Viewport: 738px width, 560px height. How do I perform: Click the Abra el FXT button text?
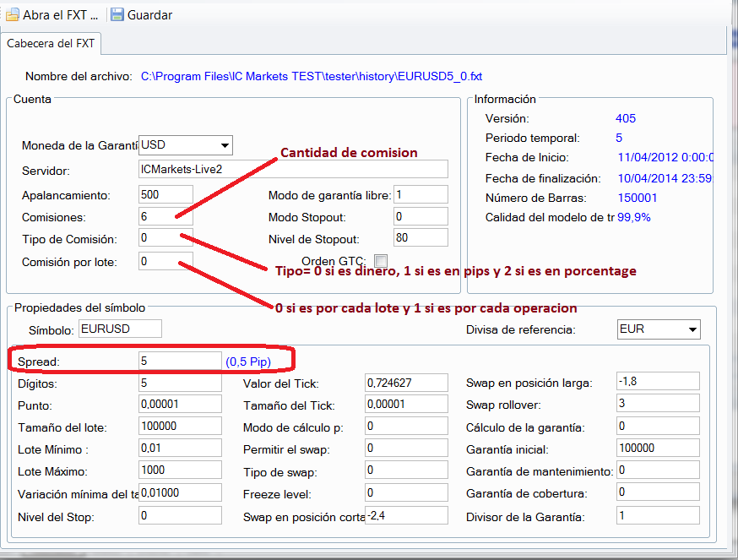click(x=60, y=15)
